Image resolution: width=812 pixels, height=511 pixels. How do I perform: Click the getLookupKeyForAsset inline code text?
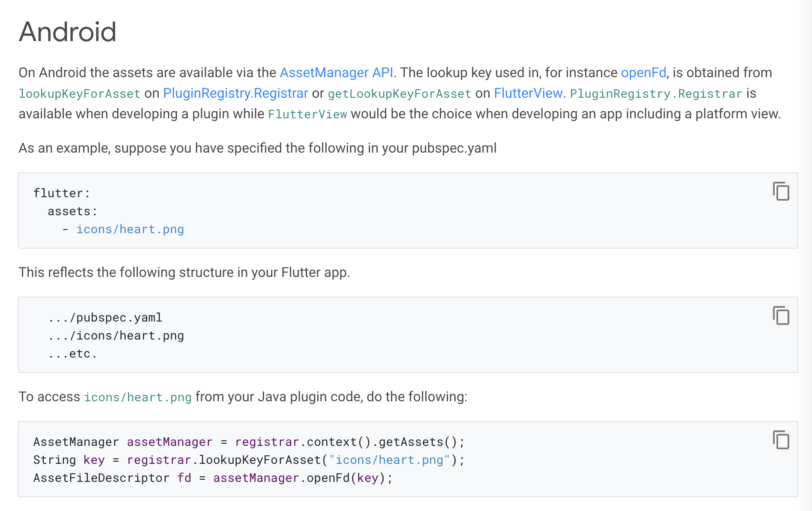click(399, 93)
